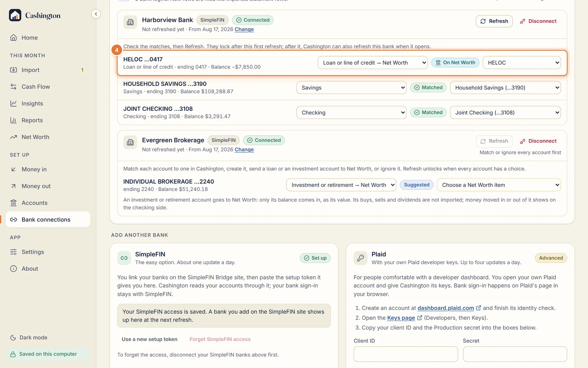Refresh Harborview Bank
This screenshot has height=368, width=588.
click(x=494, y=21)
